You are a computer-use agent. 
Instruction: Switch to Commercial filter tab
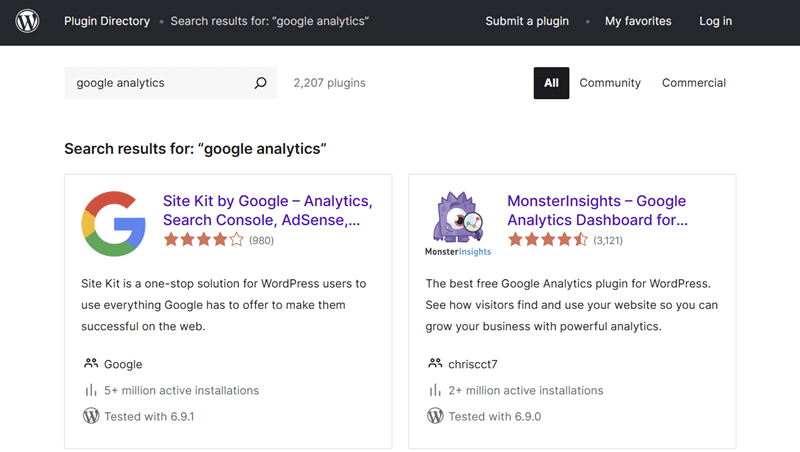click(694, 83)
